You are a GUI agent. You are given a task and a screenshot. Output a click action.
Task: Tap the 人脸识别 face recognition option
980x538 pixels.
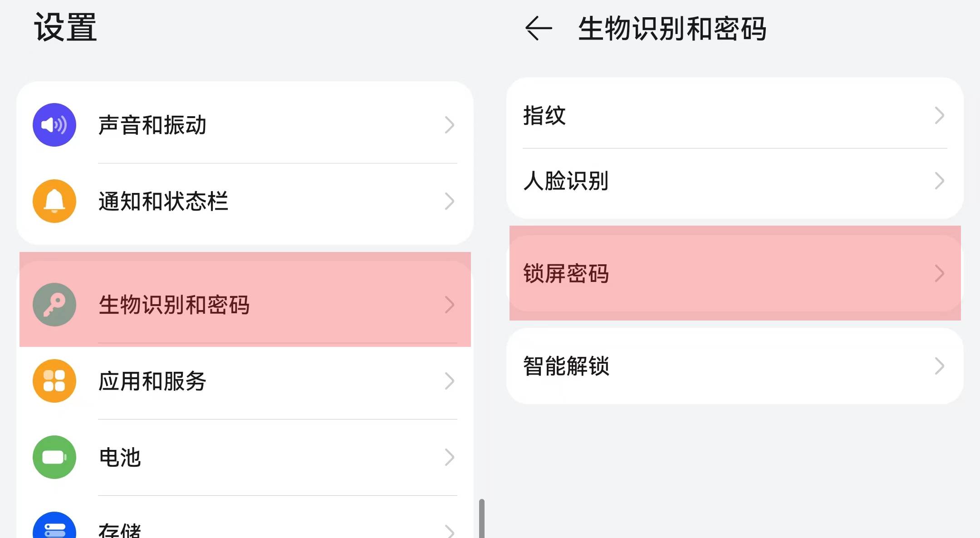click(566, 181)
